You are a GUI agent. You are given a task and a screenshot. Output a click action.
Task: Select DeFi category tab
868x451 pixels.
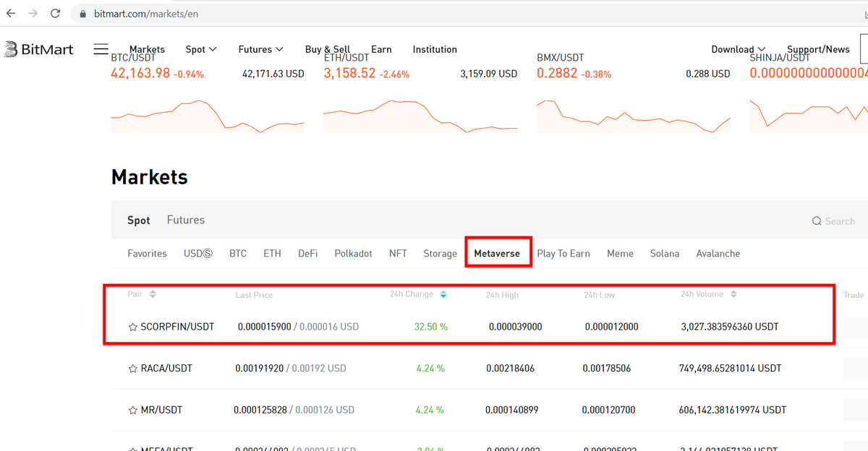pyautogui.click(x=308, y=254)
